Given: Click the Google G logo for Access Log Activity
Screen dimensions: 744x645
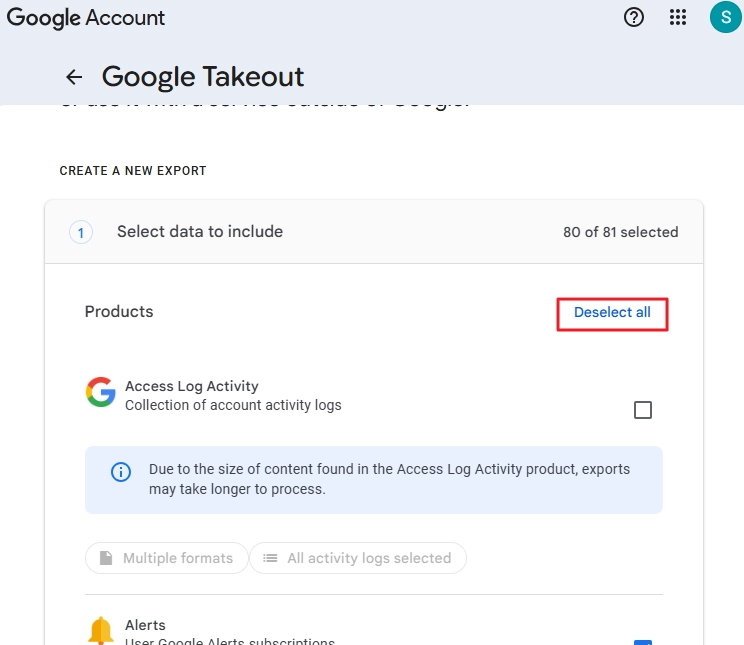Looking at the screenshot, I should pyautogui.click(x=101, y=392).
